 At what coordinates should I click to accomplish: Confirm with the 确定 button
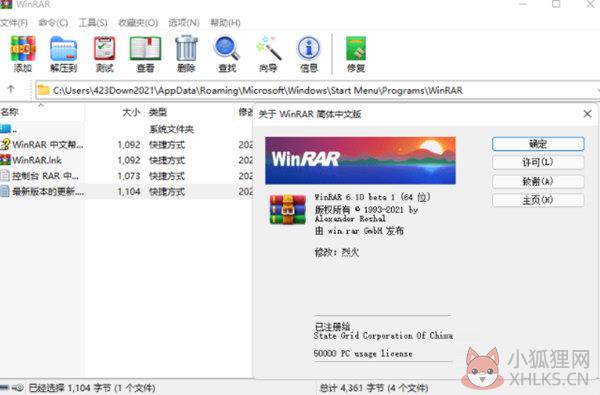point(538,144)
